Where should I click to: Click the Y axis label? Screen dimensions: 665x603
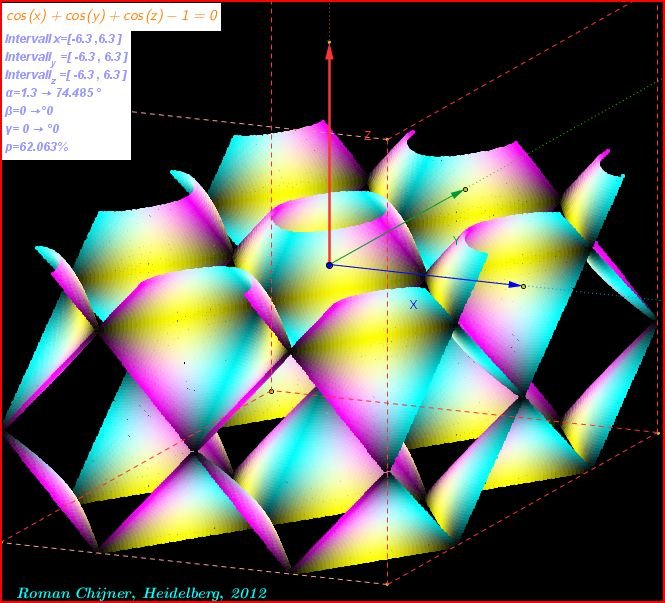pos(456,240)
